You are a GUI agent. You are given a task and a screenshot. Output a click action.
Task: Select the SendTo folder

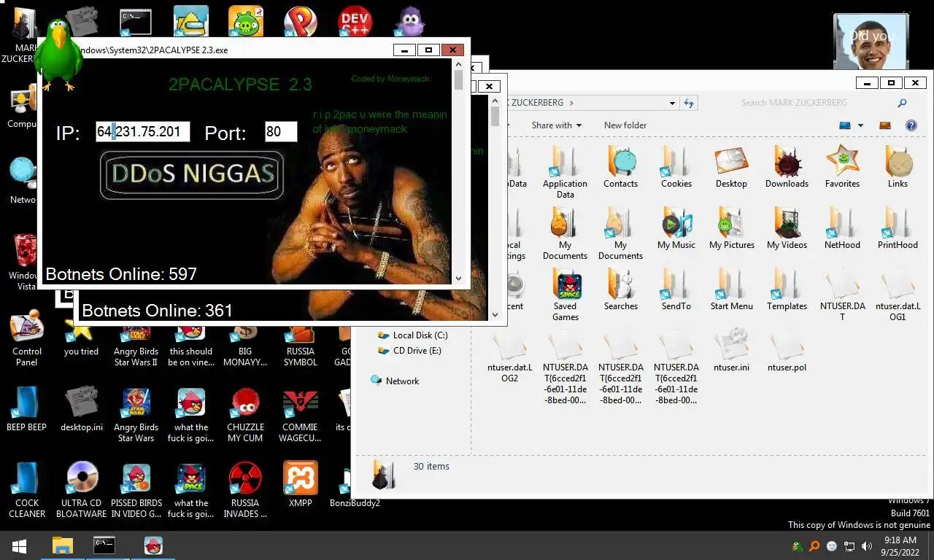tap(676, 289)
